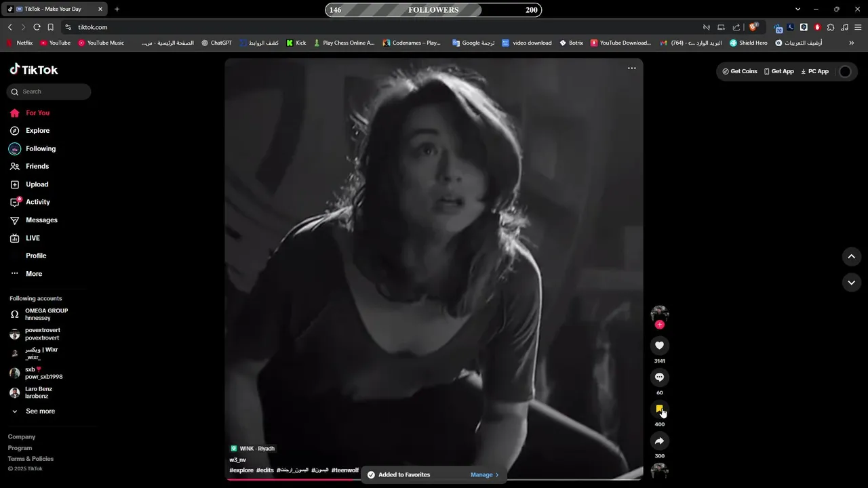Like the video with the heart icon
This screenshot has width=868, height=488.
tap(659, 346)
